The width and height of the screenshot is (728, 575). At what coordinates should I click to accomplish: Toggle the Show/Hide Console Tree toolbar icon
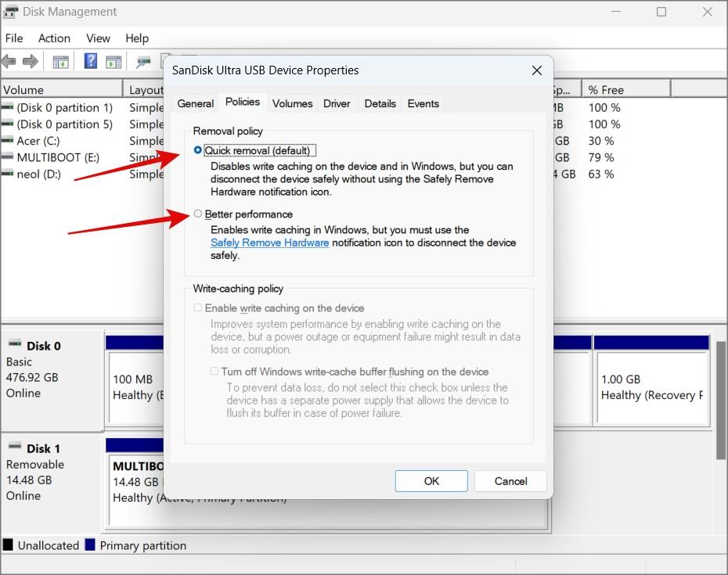60,61
